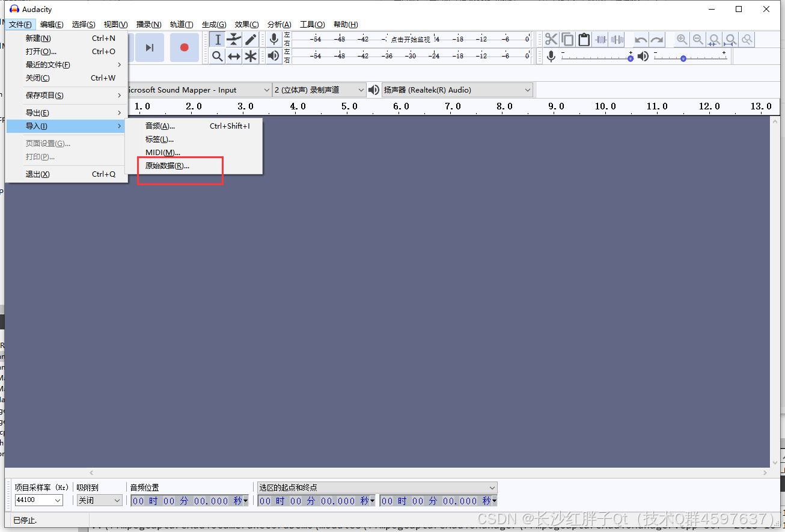
Task: Click the Silence audio selection icon
Action: click(617, 40)
